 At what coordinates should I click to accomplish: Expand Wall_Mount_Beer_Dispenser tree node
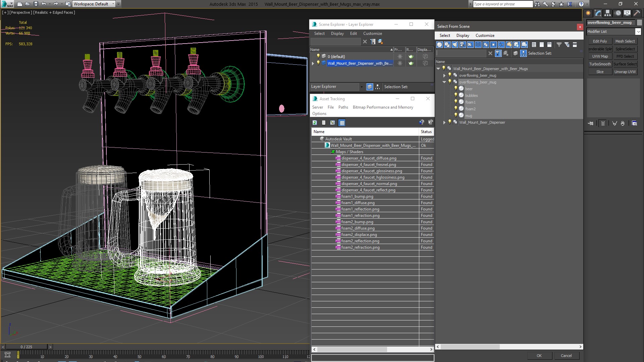444,122
